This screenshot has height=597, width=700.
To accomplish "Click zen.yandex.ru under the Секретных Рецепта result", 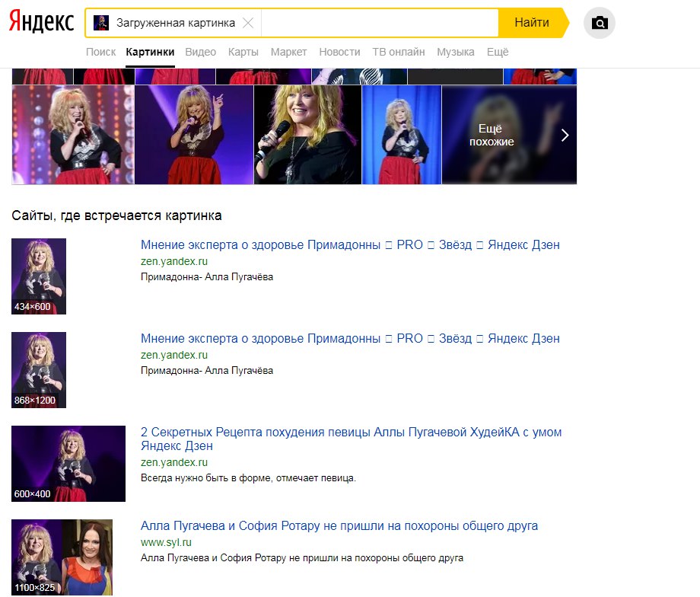I will [x=174, y=462].
